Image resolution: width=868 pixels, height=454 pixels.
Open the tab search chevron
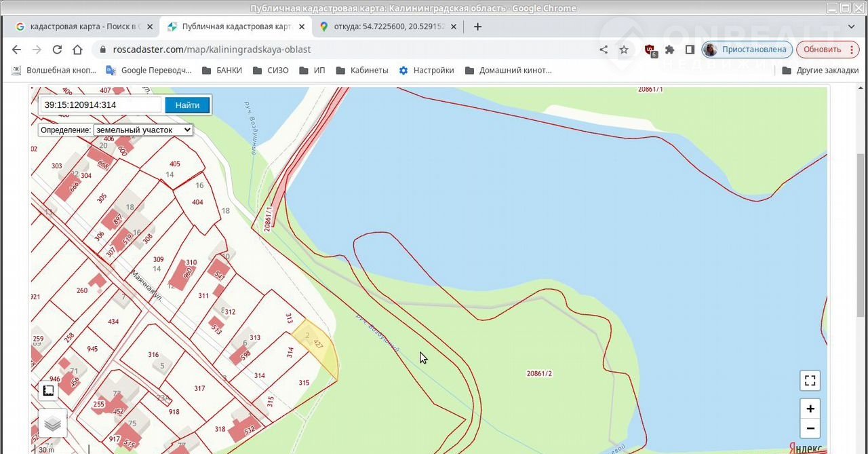tap(852, 26)
